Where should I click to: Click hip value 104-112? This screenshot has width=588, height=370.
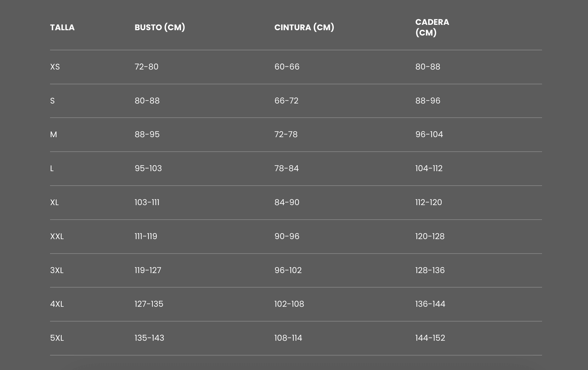(x=429, y=168)
